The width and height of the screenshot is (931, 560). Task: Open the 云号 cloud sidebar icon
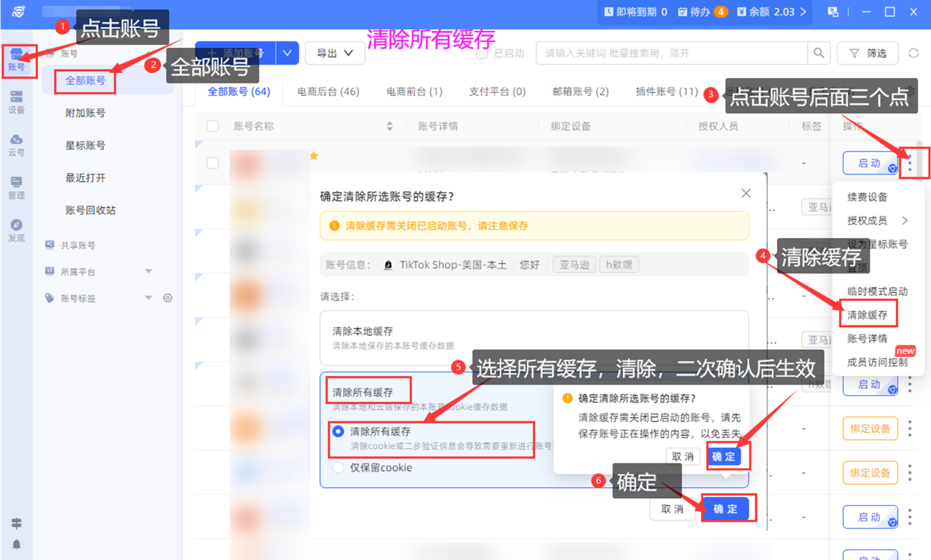coord(16,144)
